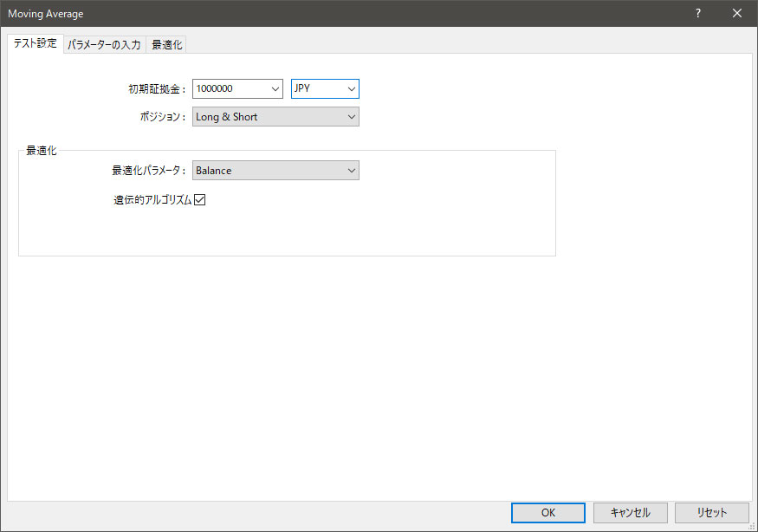Viewport: 758px width, 532px height.
Task: Click the キャンセル button
Action: [630, 512]
